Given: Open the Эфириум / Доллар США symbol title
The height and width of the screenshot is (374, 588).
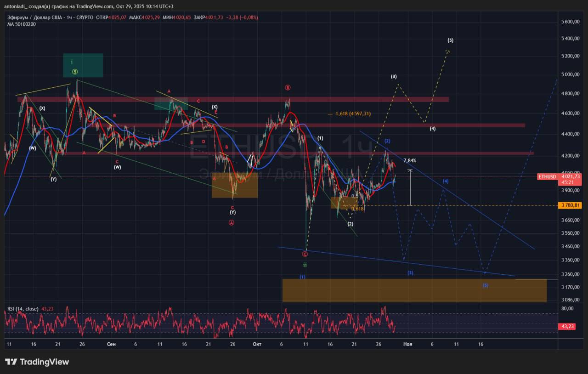Looking at the screenshot, I should [37, 17].
